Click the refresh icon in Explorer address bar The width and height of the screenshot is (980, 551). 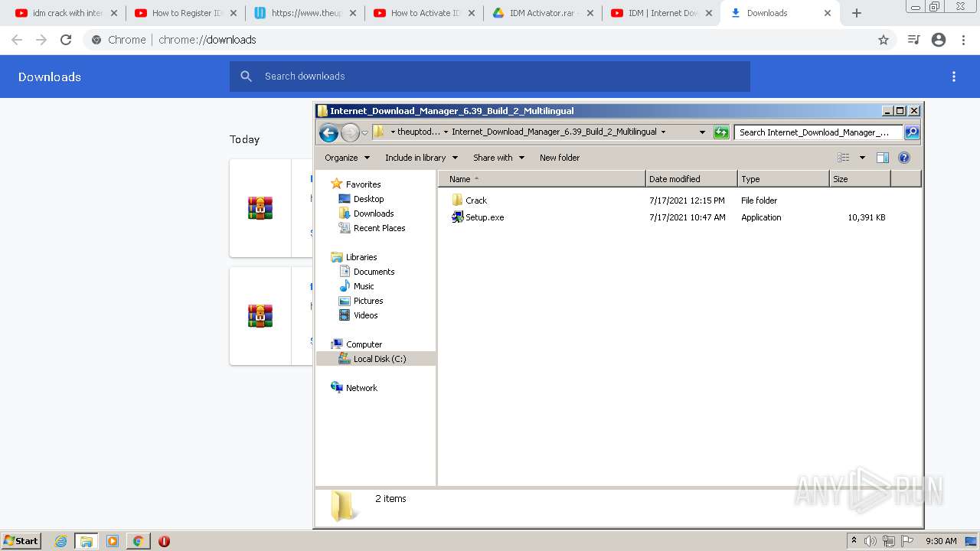pos(720,132)
